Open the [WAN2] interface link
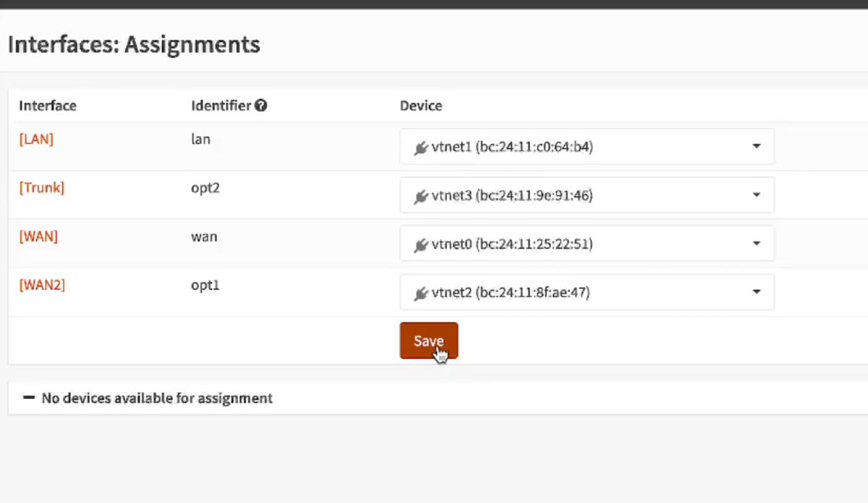Screen dimensions: 868x503 [42, 285]
